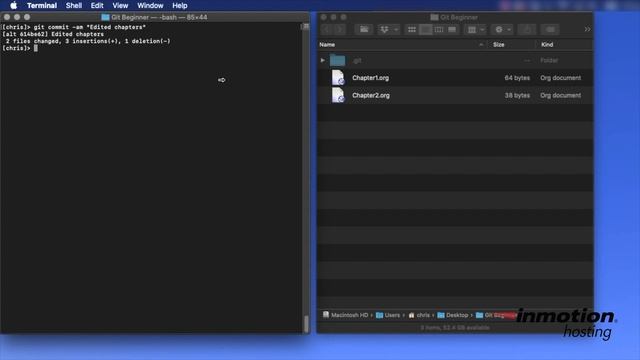640x360 pixels.
Task: Switch Finder to icon view
Action: pos(412,29)
